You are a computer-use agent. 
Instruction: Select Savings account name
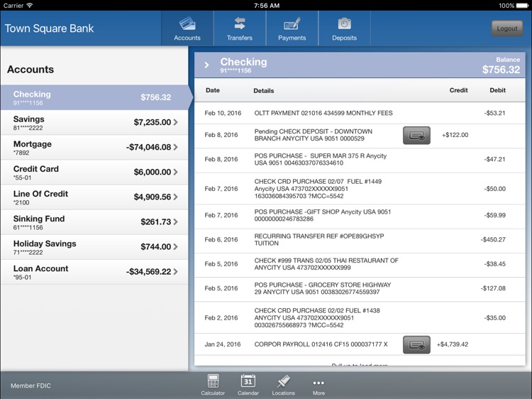[29, 119]
